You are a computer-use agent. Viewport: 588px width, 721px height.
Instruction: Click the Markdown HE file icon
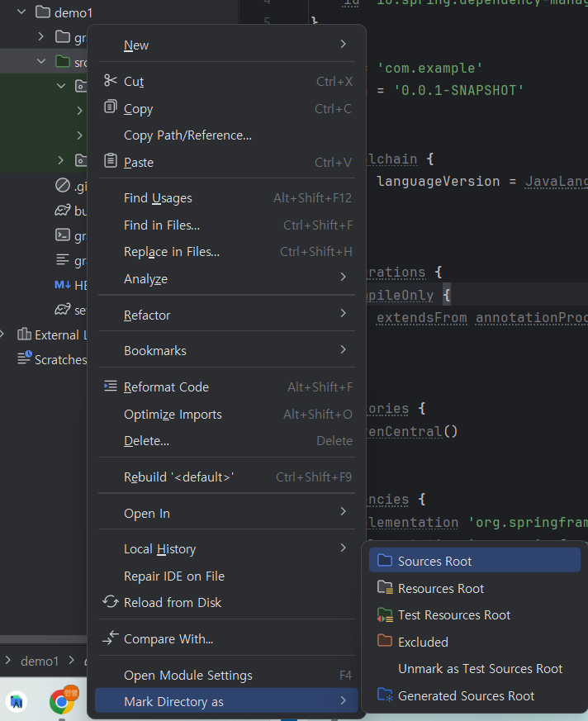(63, 285)
